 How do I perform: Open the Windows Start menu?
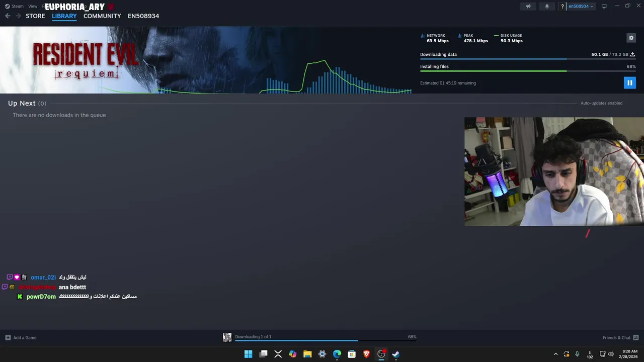click(x=249, y=354)
